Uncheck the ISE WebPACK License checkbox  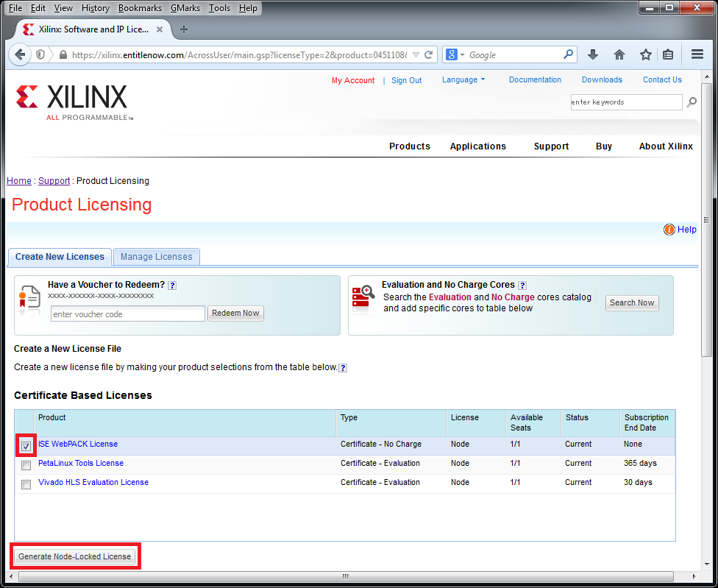(26, 446)
